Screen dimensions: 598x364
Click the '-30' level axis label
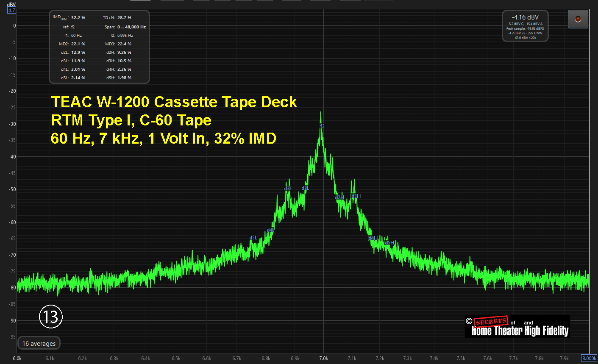[13, 124]
